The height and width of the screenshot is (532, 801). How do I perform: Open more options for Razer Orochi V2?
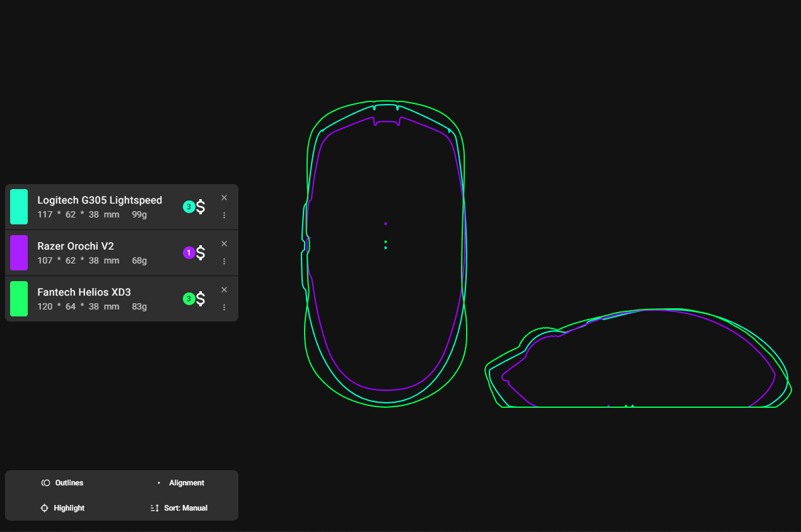coord(224,261)
